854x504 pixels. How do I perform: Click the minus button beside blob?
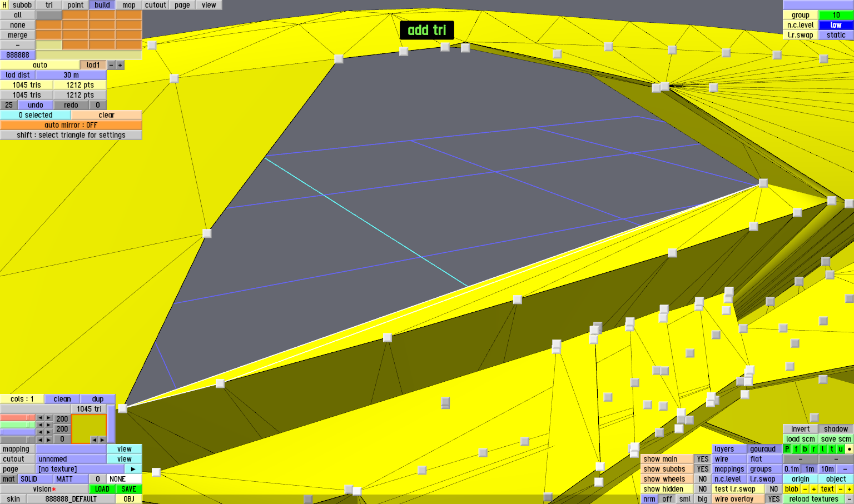click(805, 489)
